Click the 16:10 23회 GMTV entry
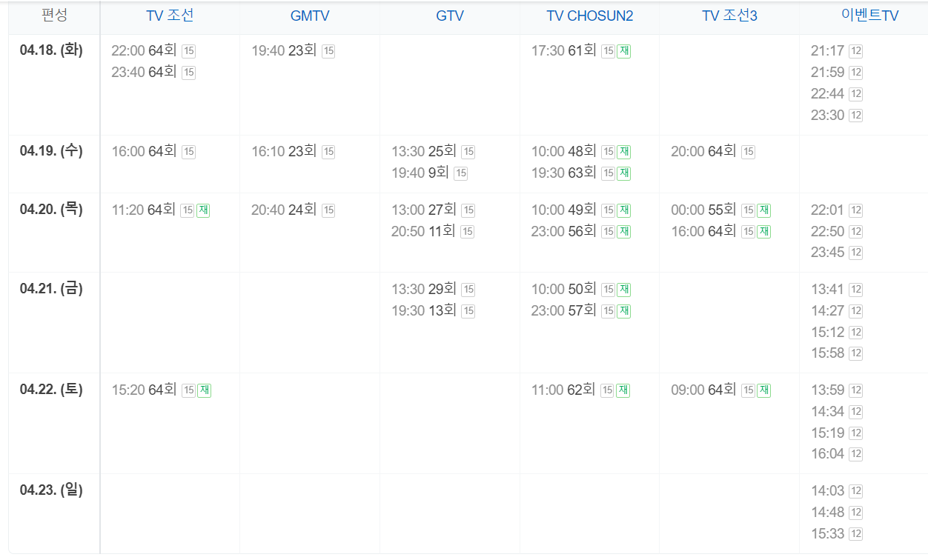Screen dimensions: 928x560 pyautogui.click(x=284, y=151)
